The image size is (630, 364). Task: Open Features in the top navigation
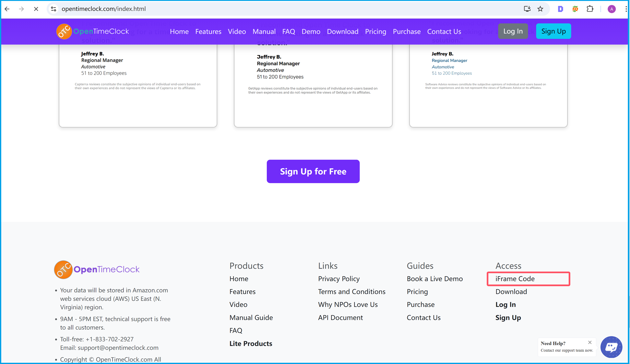208,31
